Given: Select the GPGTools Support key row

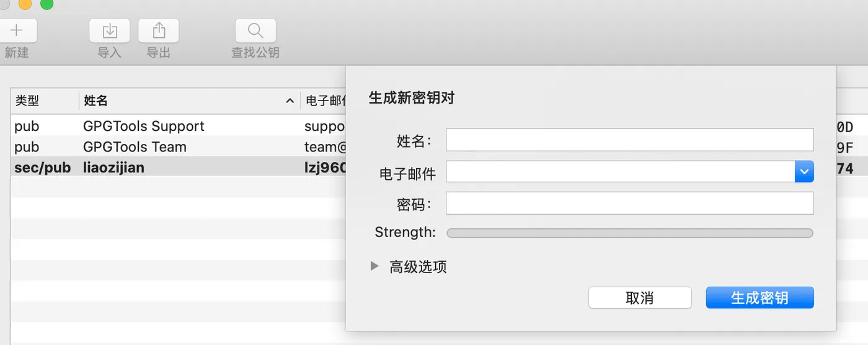Looking at the screenshot, I should [179, 126].
